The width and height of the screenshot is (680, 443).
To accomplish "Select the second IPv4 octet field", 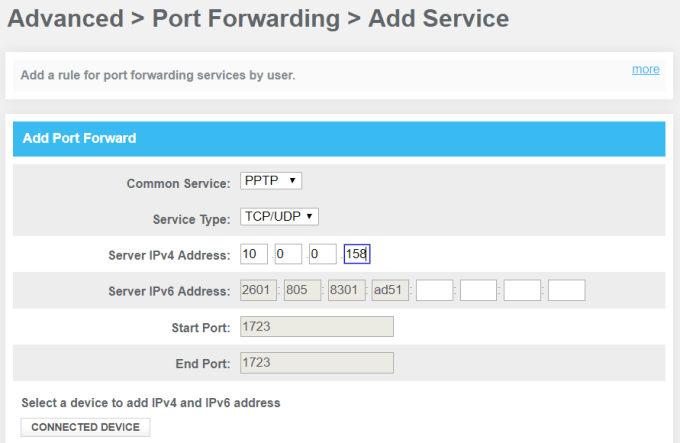I will pyautogui.click(x=288, y=254).
